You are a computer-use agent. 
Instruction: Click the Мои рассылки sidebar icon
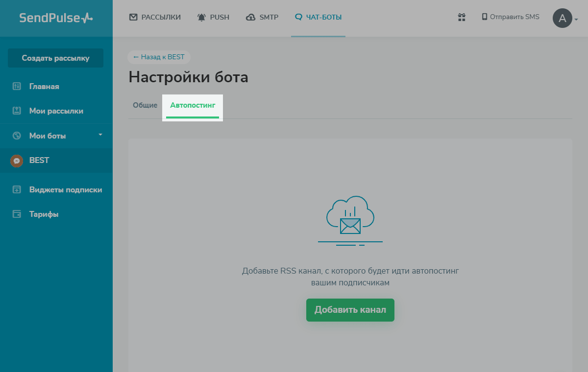(x=17, y=111)
